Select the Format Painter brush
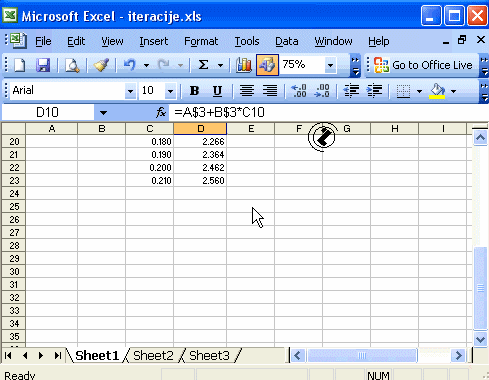The height and width of the screenshot is (380, 489). click(x=101, y=65)
